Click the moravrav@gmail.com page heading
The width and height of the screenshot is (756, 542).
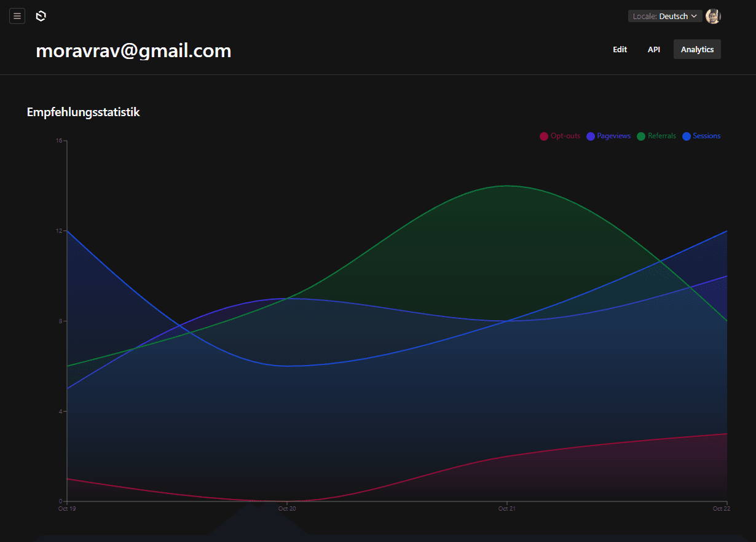133,50
